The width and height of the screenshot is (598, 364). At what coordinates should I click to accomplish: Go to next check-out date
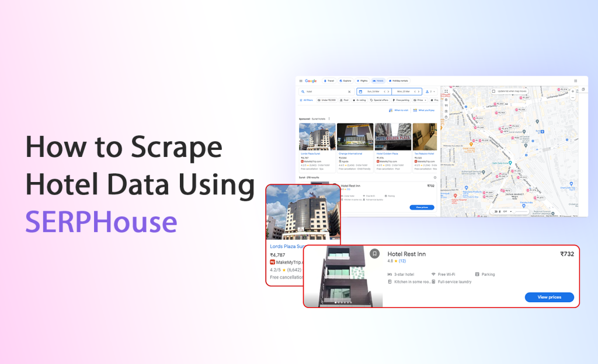click(x=419, y=92)
